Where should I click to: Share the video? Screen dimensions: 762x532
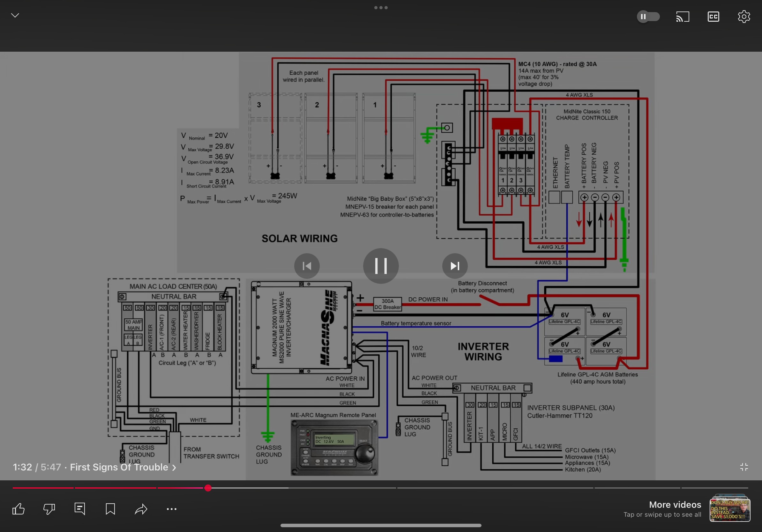pos(141,509)
